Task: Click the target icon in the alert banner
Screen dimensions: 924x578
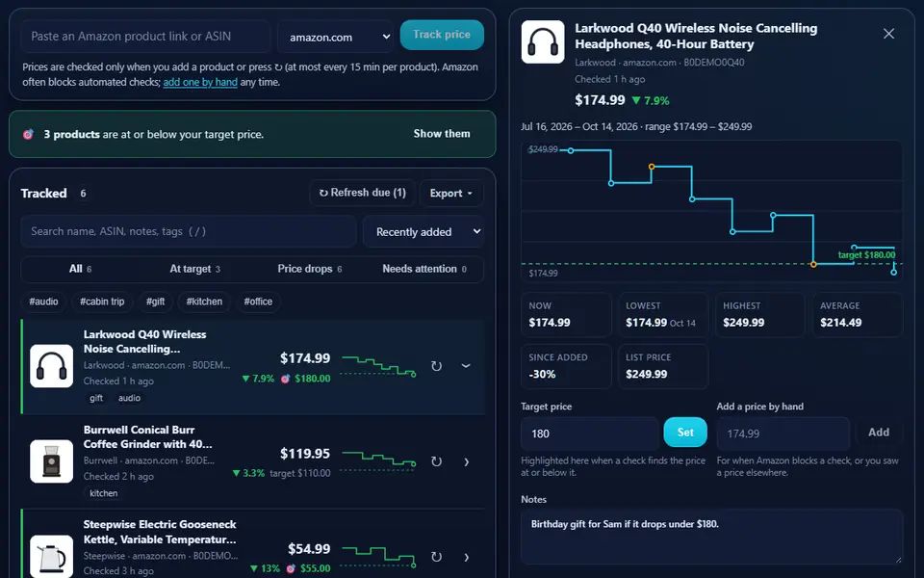Action: 28,135
